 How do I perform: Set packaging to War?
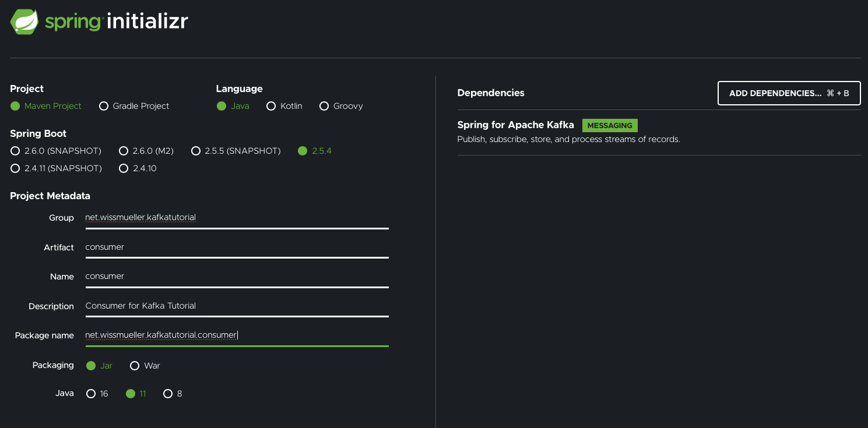click(x=135, y=366)
